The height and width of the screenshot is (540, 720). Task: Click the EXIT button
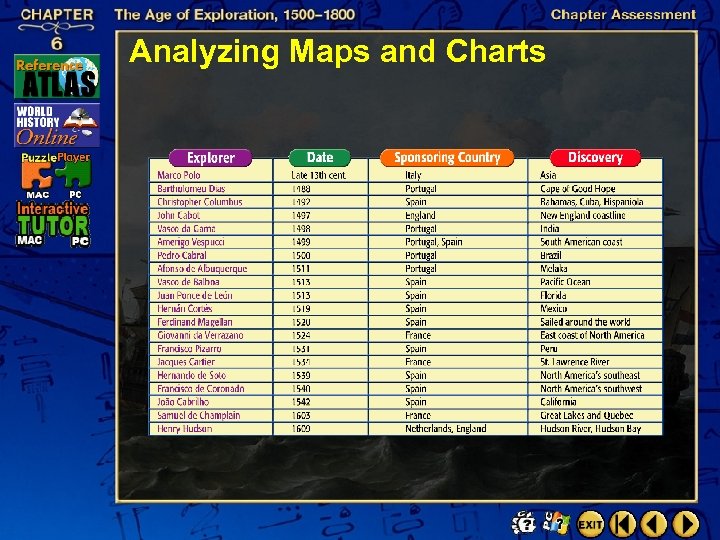pos(590,524)
